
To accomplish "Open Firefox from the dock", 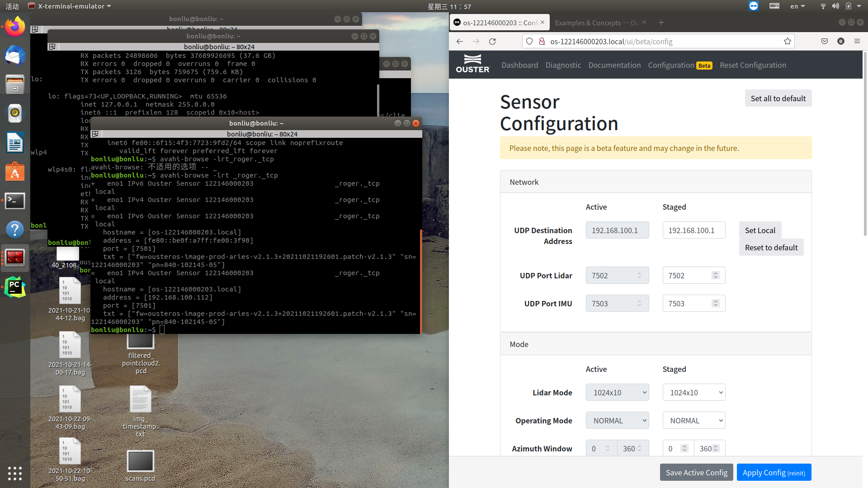I will (x=15, y=26).
